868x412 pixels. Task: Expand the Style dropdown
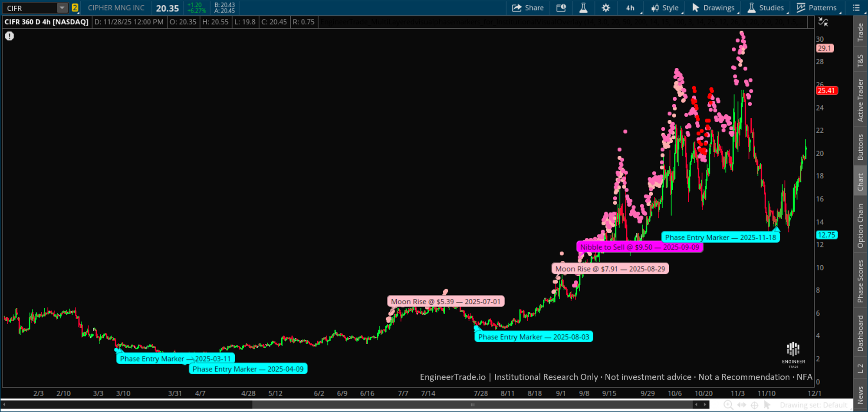[664, 7]
